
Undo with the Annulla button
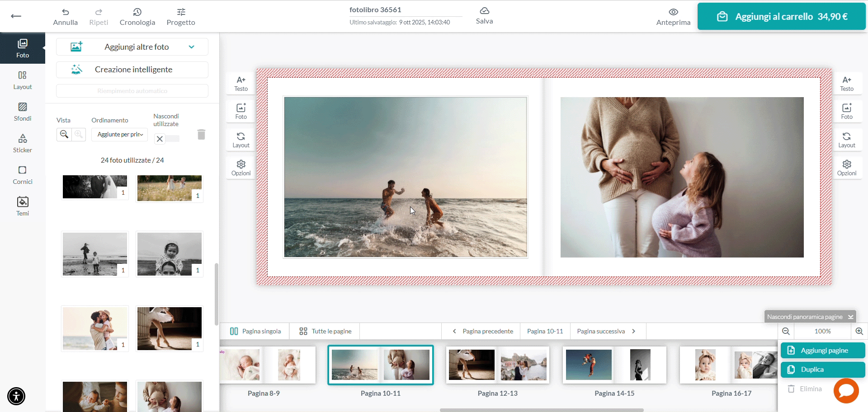tap(66, 17)
